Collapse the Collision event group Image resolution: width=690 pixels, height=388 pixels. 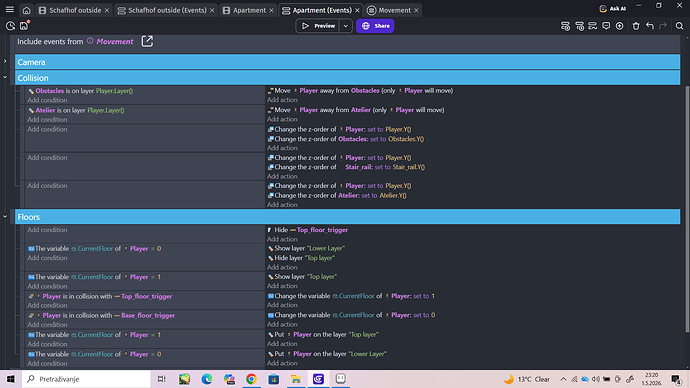coord(5,77)
